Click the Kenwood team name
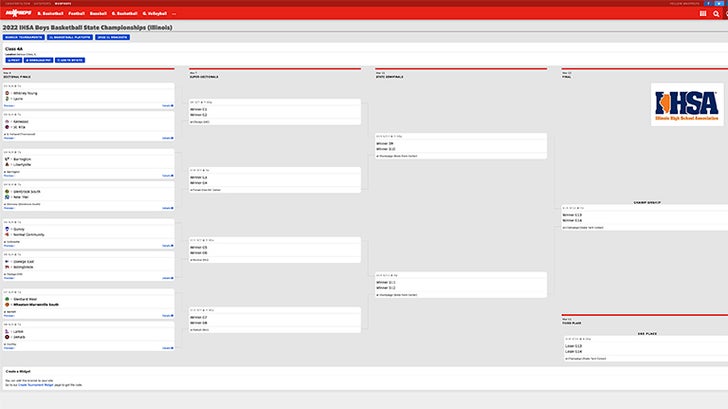This screenshot has width=728, height=409. click(x=21, y=121)
